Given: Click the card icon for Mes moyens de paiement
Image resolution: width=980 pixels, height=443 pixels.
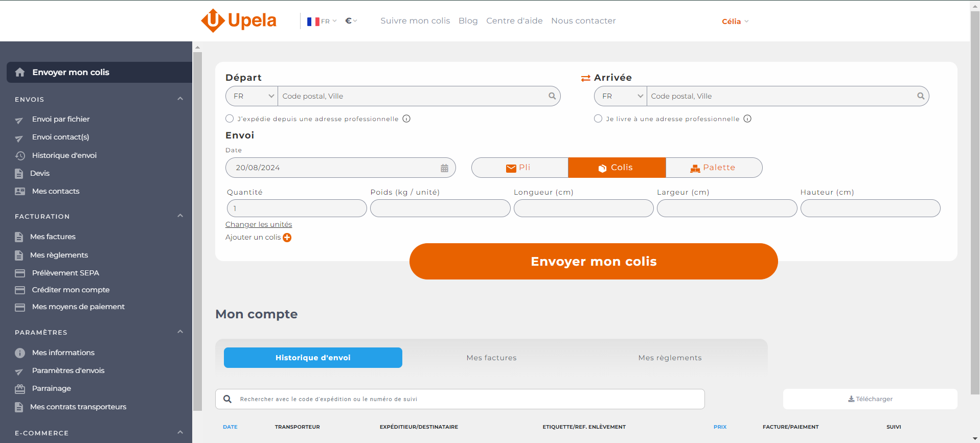Looking at the screenshot, I should (x=20, y=308).
